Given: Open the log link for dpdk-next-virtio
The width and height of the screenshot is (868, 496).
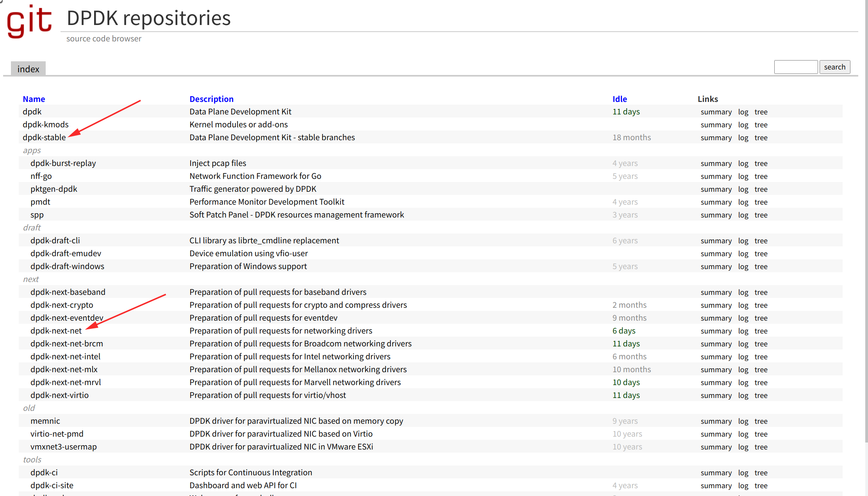Looking at the screenshot, I should click(743, 396).
